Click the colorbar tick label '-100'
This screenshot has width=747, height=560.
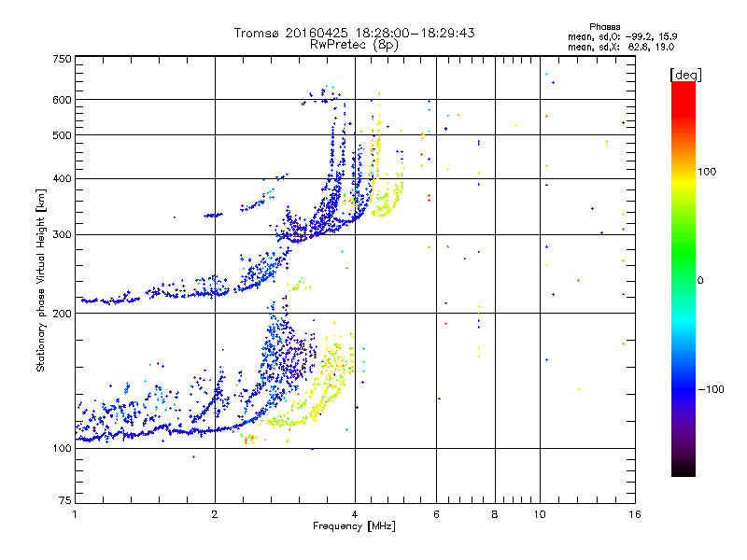click(711, 389)
